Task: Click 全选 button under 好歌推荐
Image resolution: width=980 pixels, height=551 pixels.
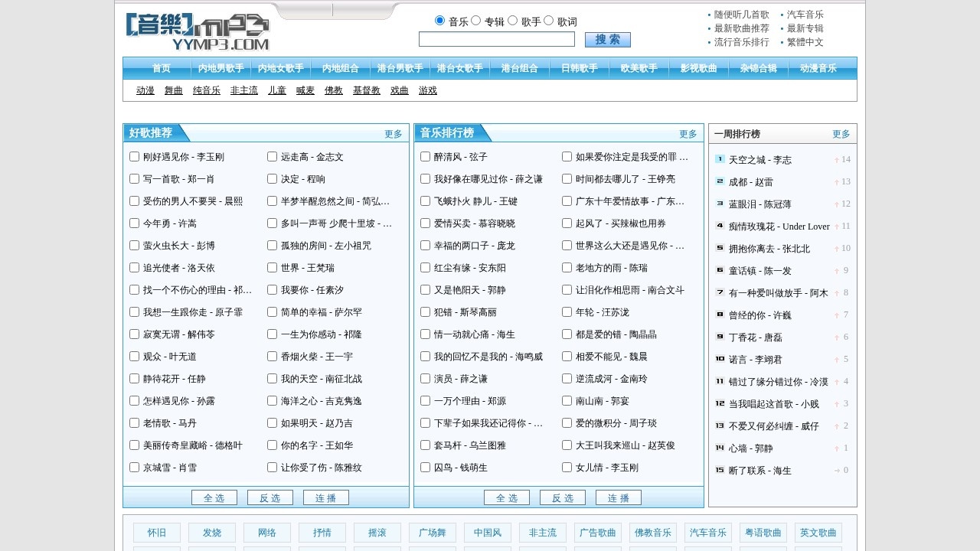Action: pos(214,498)
